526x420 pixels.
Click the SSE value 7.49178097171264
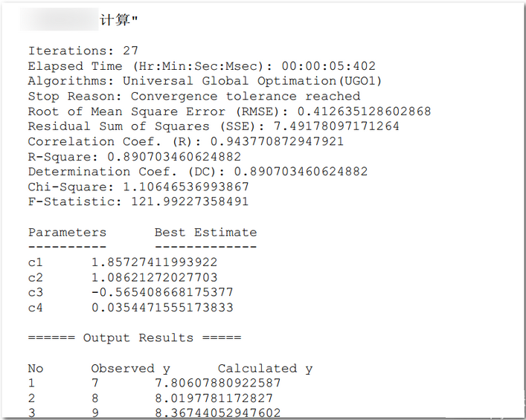[x=336, y=126]
